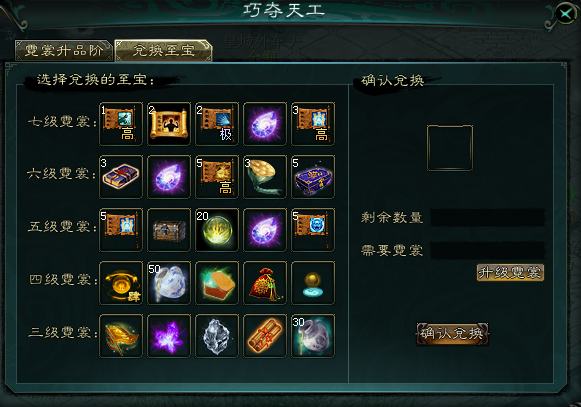Pick the porcelain vase labeled 50
The image size is (581, 407).
(x=169, y=283)
